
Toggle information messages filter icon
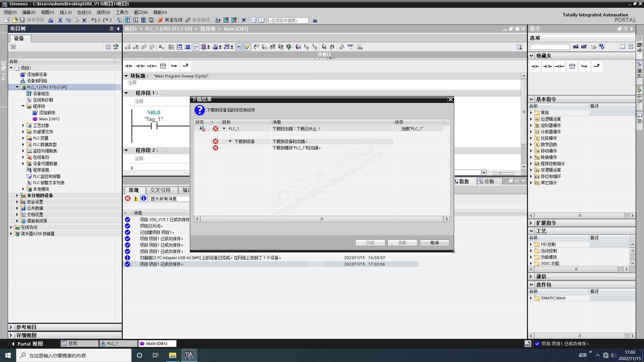click(144, 198)
